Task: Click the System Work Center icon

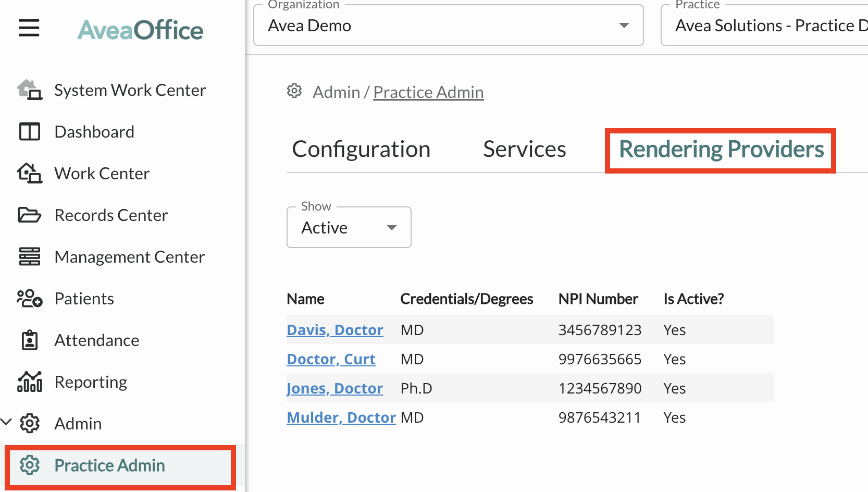Action: 29,90
